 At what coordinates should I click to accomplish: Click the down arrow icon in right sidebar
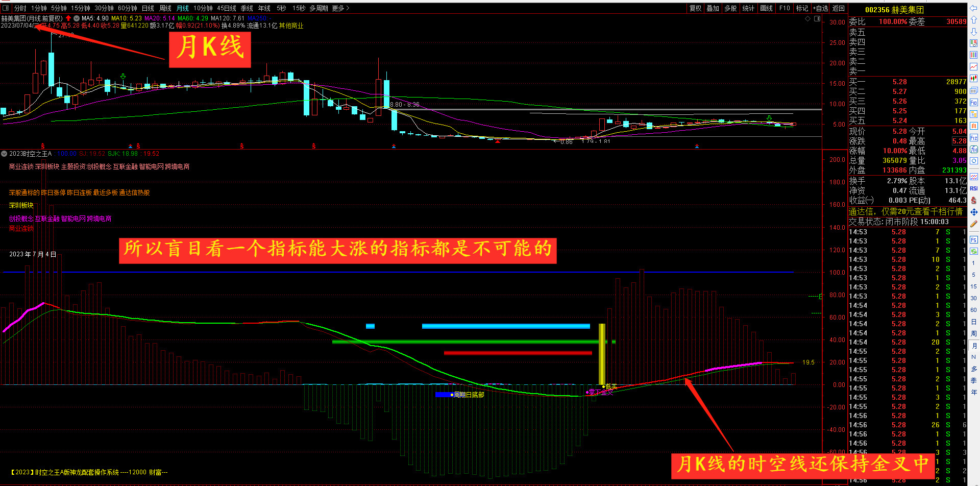pyautogui.click(x=974, y=32)
